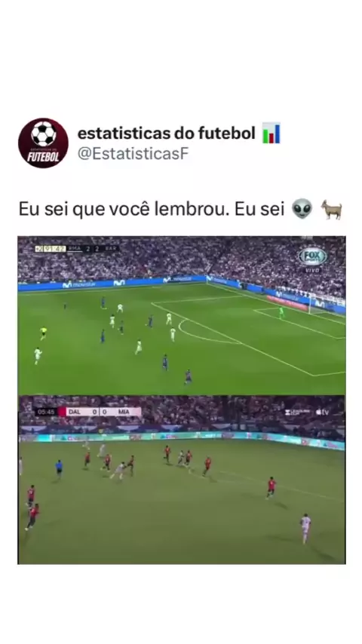Click the 05:45 match clock on bottom video
This screenshot has height=644, width=362.
point(45,412)
